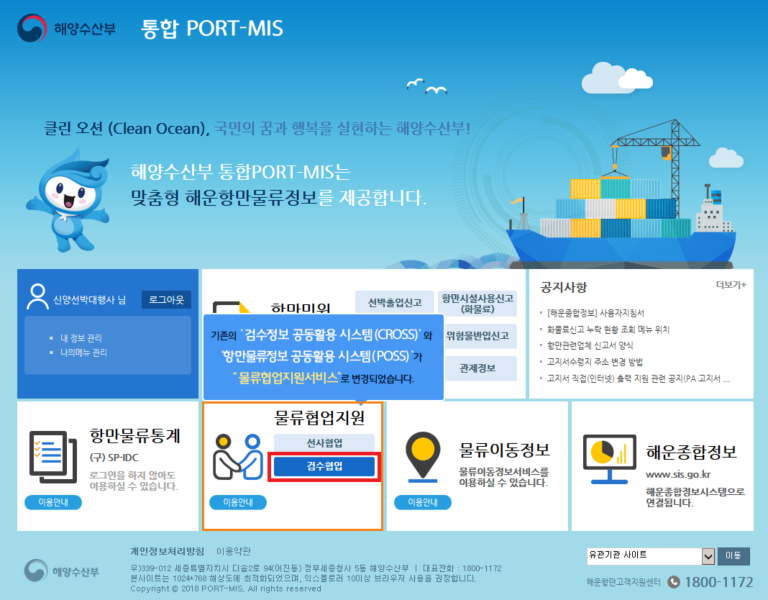
Task: Click 더보기+ for more notices
Action: click(731, 285)
